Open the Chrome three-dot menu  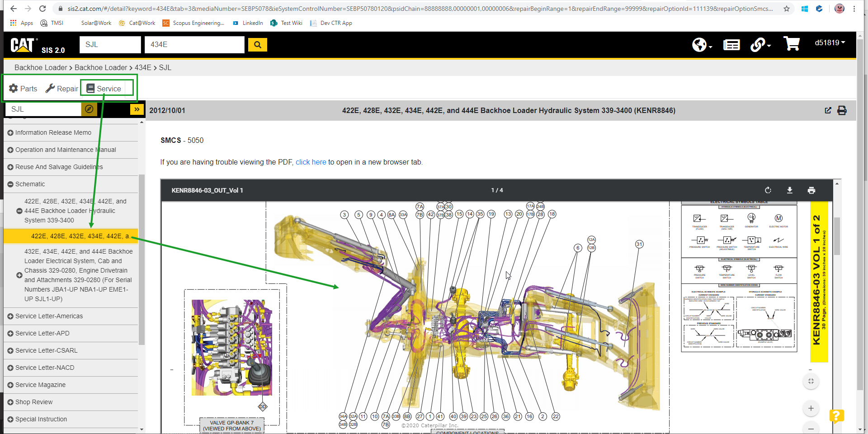854,9
